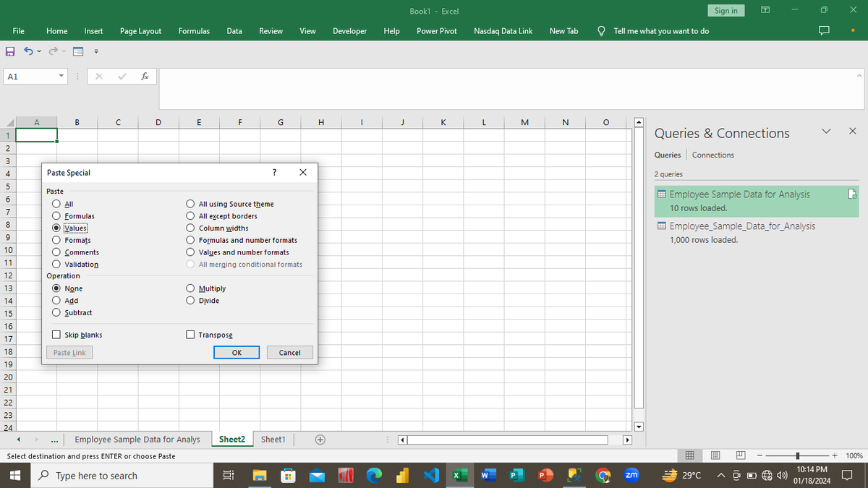Viewport: 868px width, 488px height.
Task: Open the Name Box dropdown arrow
Action: pos(62,76)
